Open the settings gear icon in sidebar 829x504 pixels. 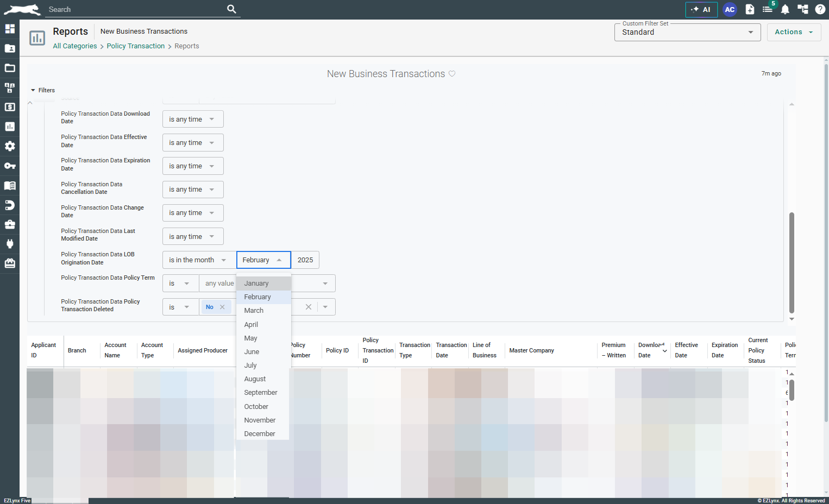coord(10,146)
